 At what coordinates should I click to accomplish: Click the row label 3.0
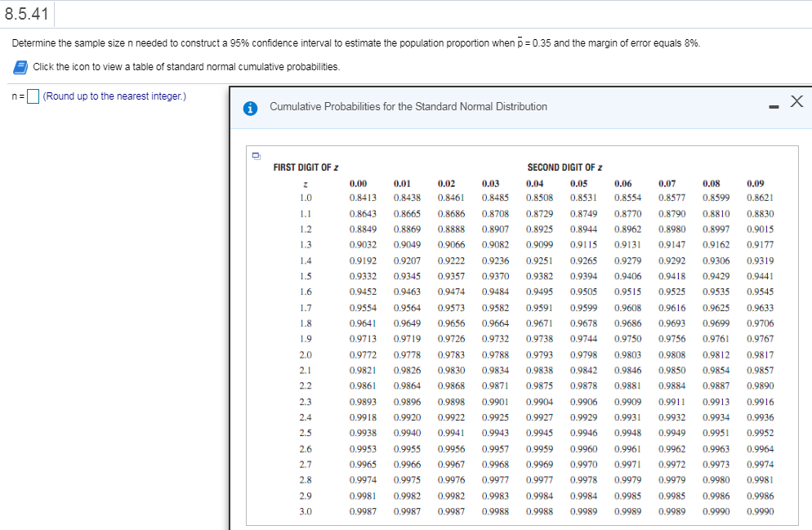(306, 511)
